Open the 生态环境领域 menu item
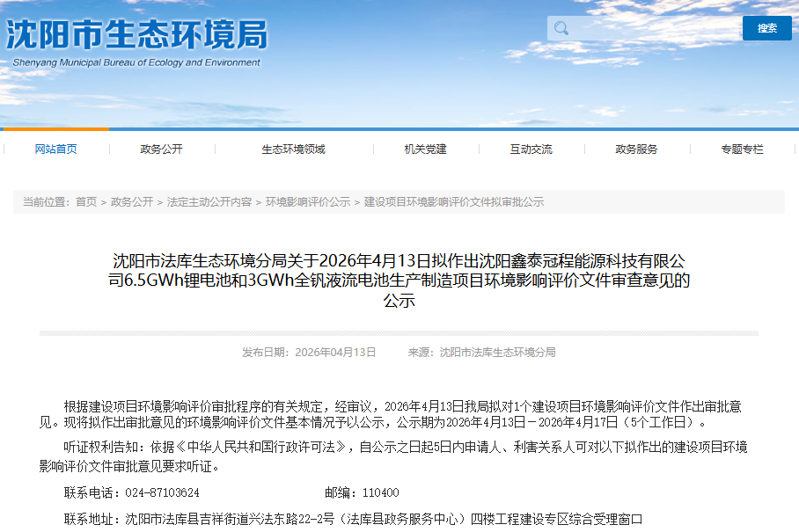 [x=295, y=149]
